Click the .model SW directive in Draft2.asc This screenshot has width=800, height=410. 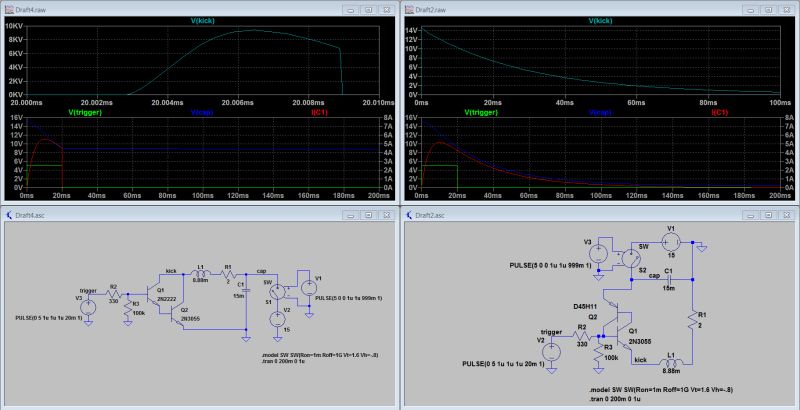coord(661,390)
